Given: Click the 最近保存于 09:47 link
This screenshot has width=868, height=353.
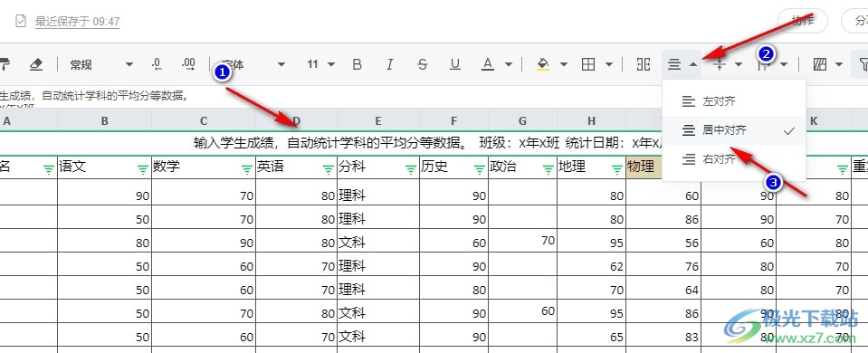Looking at the screenshot, I should click(77, 22).
